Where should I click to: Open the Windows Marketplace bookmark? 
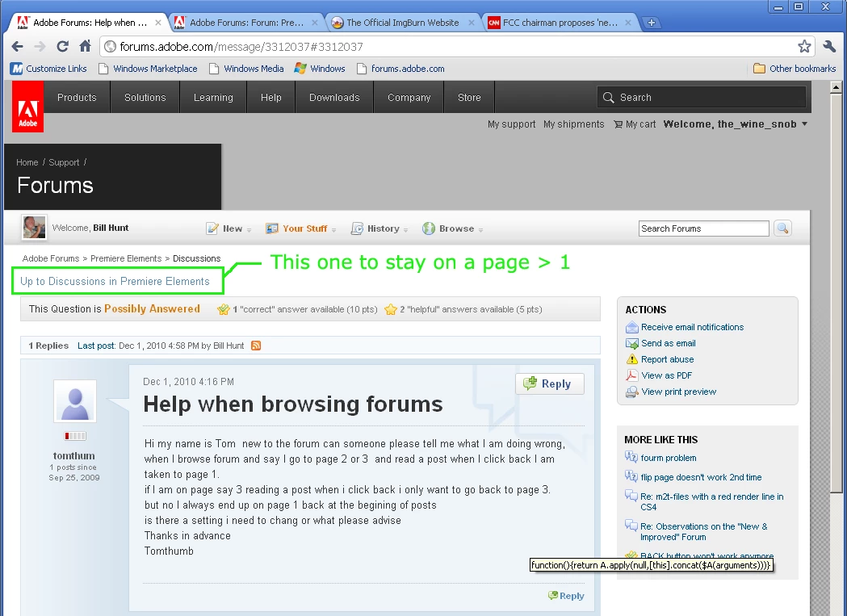[148, 69]
